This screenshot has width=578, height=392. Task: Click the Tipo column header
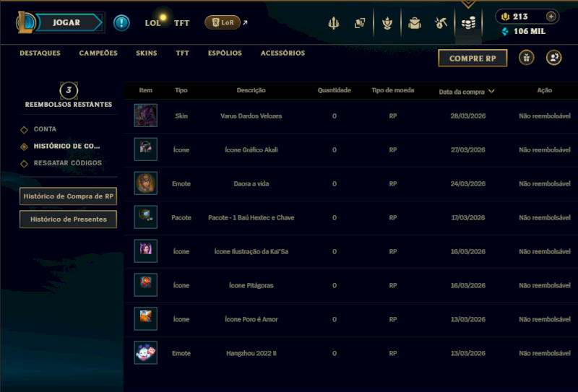coord(181,90)
